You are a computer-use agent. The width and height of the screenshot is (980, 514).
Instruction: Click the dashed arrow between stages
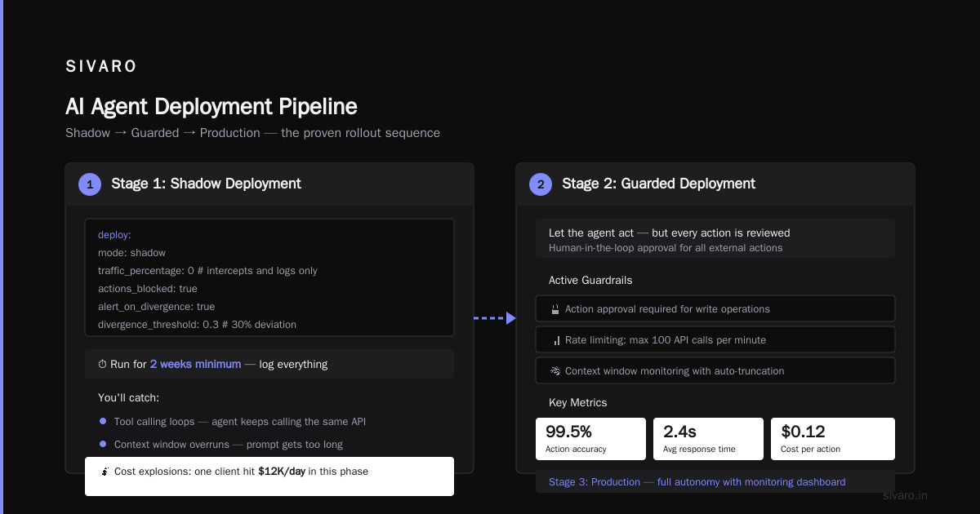(x=495, y=318)
